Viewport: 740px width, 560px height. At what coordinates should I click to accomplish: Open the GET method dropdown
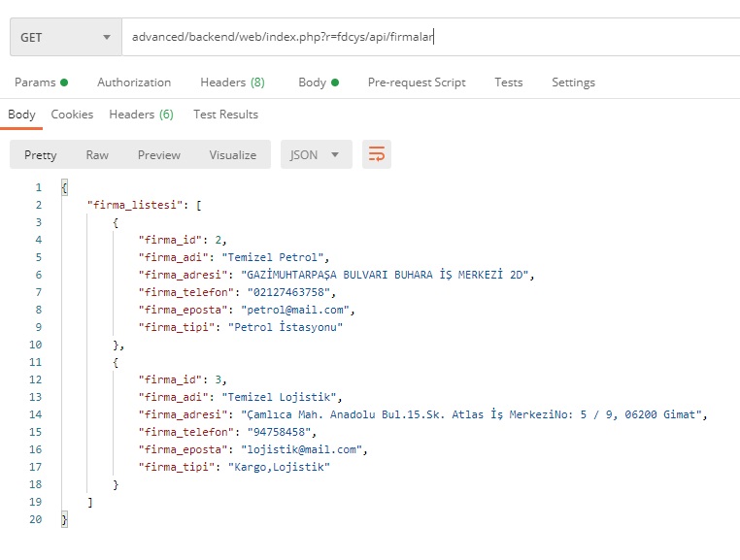[x=65, y=38]
